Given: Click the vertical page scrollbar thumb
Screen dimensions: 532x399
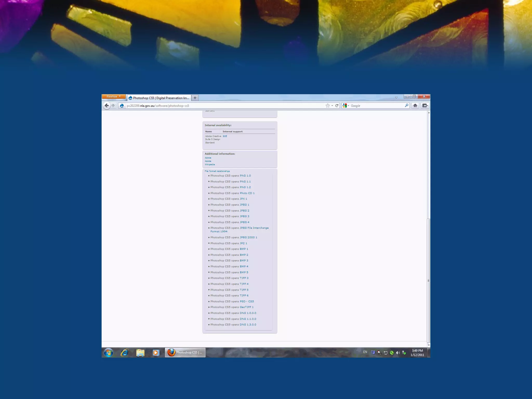Looking at the screenshot, I should [428, 281].
